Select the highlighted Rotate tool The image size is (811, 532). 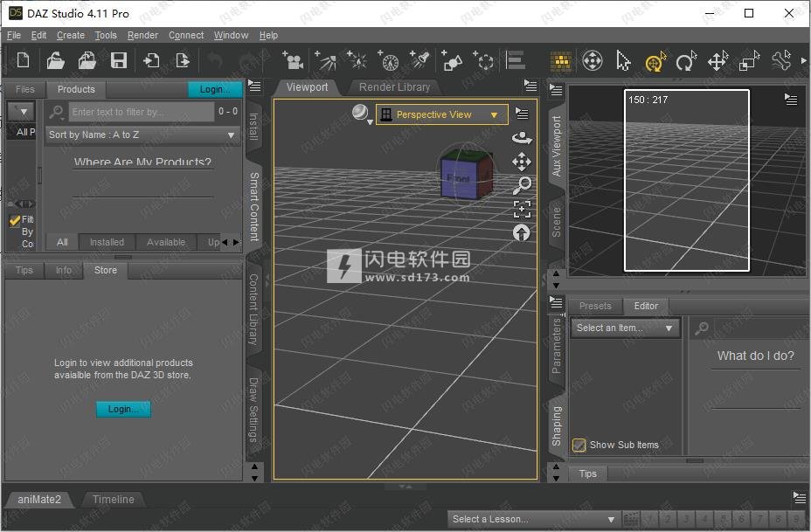tap(655, 61)
